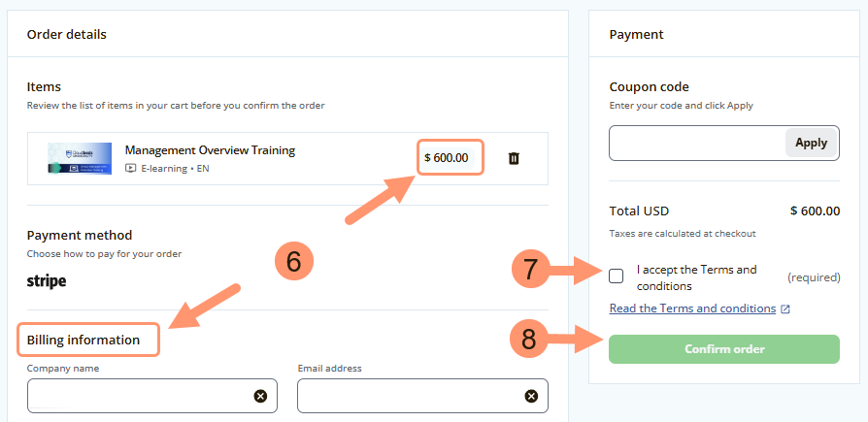Click the E-learning video icon
The width and height of the screenshot is (868, 422).
(131, 168)
